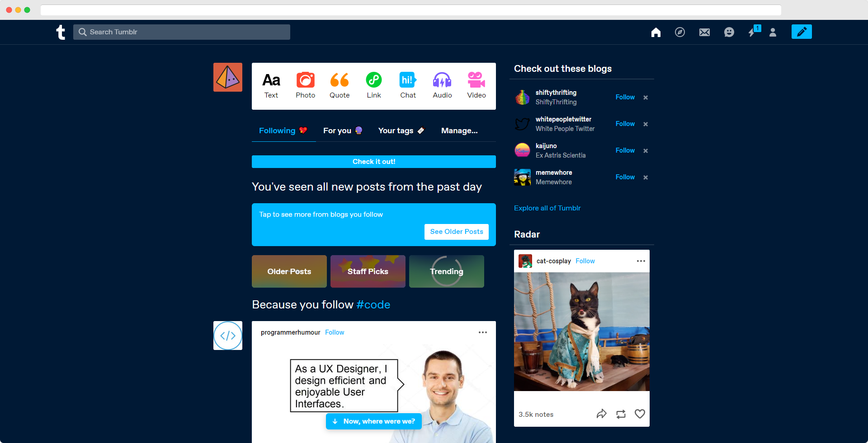This screenshot has width=868, height=443.
Task: View the 3.5k notes on Radar post
Action: tap(536, 415)
